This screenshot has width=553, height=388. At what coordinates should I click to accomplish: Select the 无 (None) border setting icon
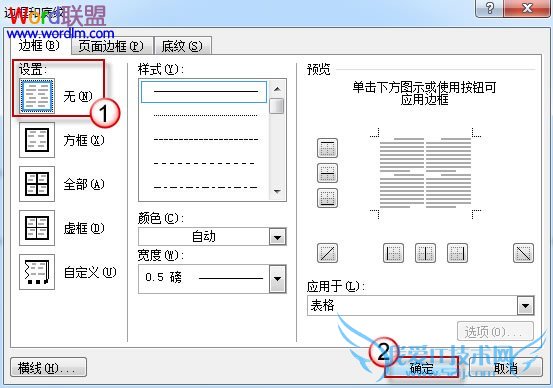click(x=37, y=96)
